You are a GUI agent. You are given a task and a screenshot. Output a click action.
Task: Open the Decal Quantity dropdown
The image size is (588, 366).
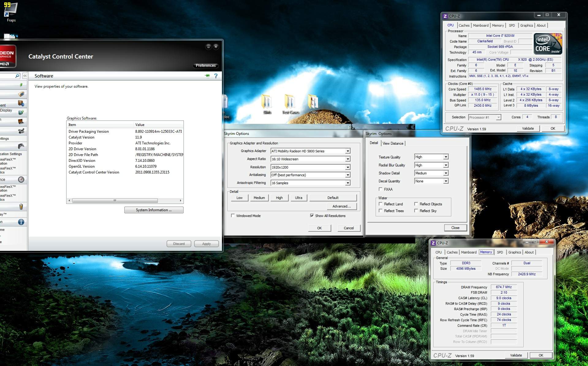click(431, 181)
